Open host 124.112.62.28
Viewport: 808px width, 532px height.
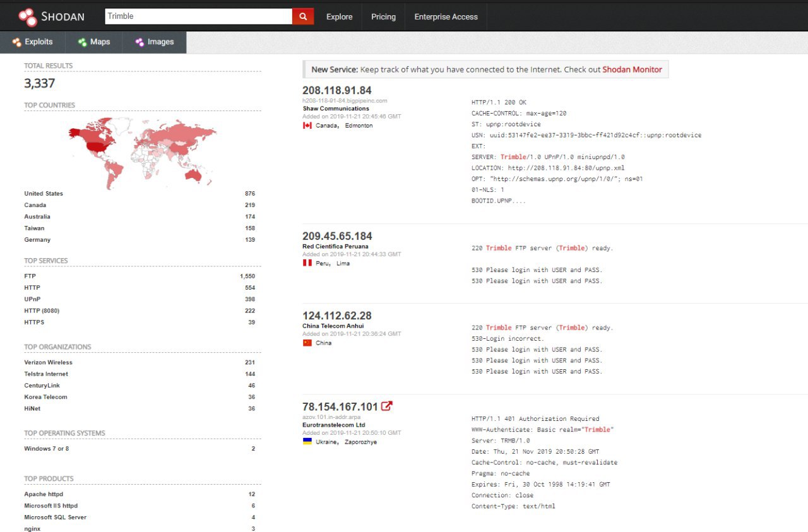pyautogui.click(x=337, y=316)
